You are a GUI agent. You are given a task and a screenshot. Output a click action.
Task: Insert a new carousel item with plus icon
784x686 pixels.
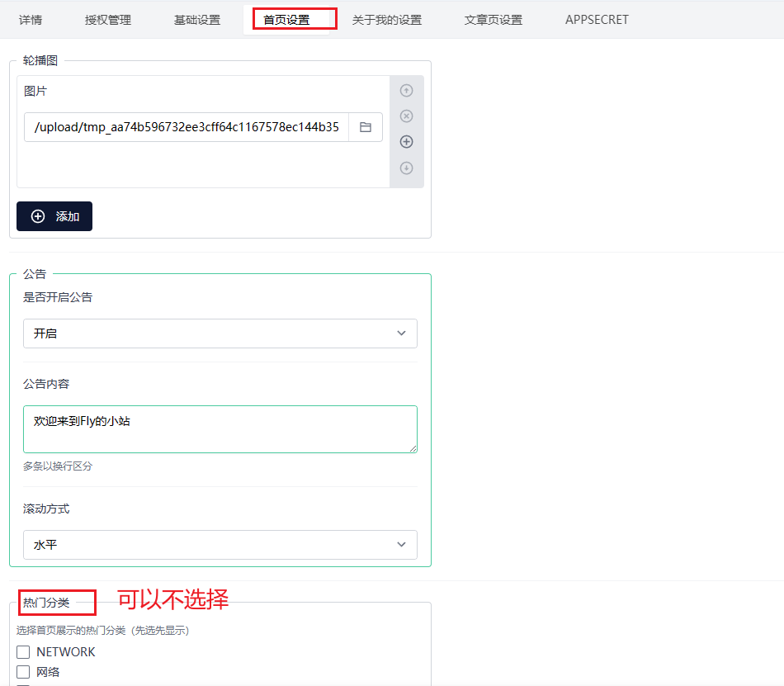pyautogui.click(x=407, y=142)
